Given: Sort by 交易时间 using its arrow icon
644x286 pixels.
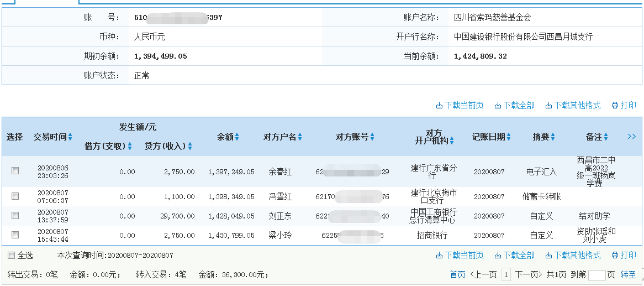Looking at the screenshot, I should (x=70, y=137).
